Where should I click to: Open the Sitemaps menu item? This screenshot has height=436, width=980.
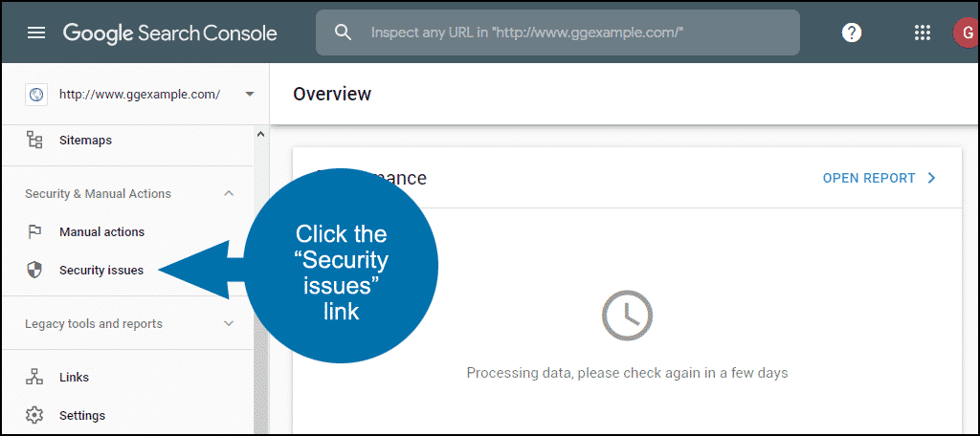(85, 140)
